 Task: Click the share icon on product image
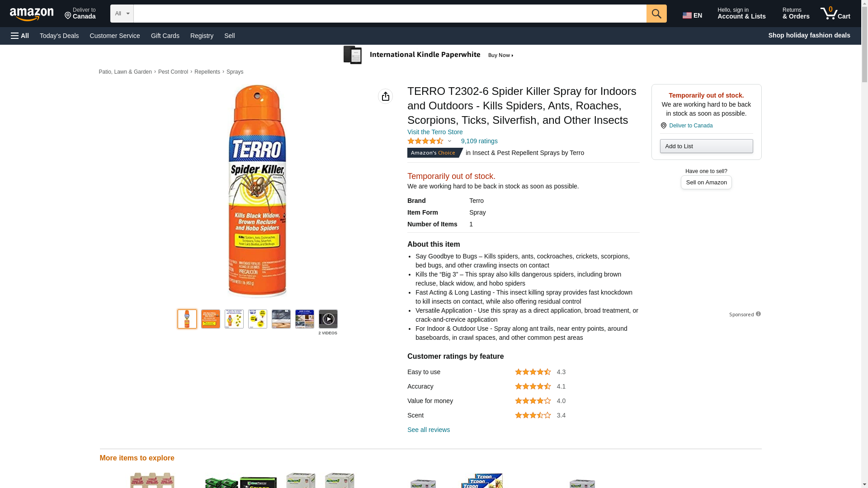point(385,96)
